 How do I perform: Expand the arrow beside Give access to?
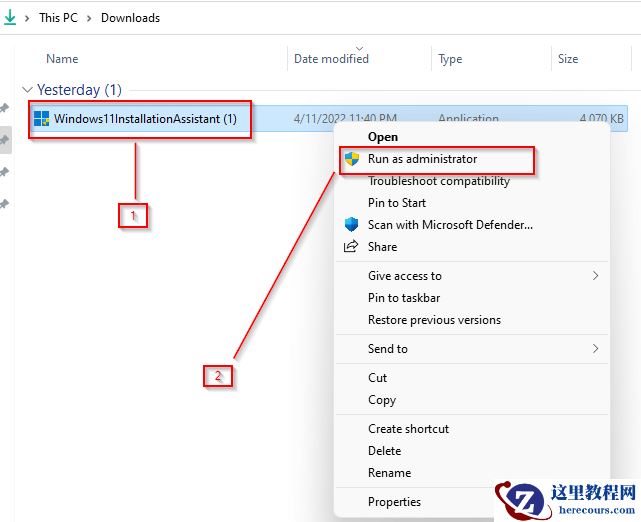point(595,276)
